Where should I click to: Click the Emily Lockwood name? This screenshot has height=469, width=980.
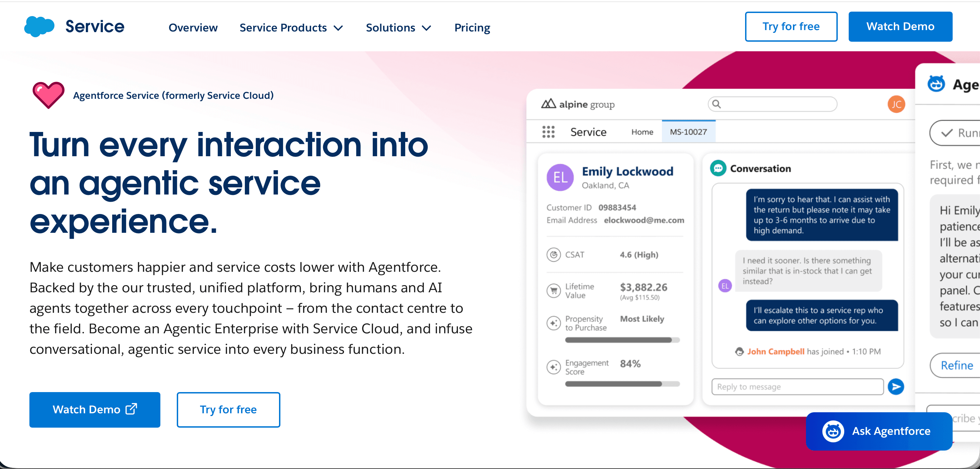point(627,171)
